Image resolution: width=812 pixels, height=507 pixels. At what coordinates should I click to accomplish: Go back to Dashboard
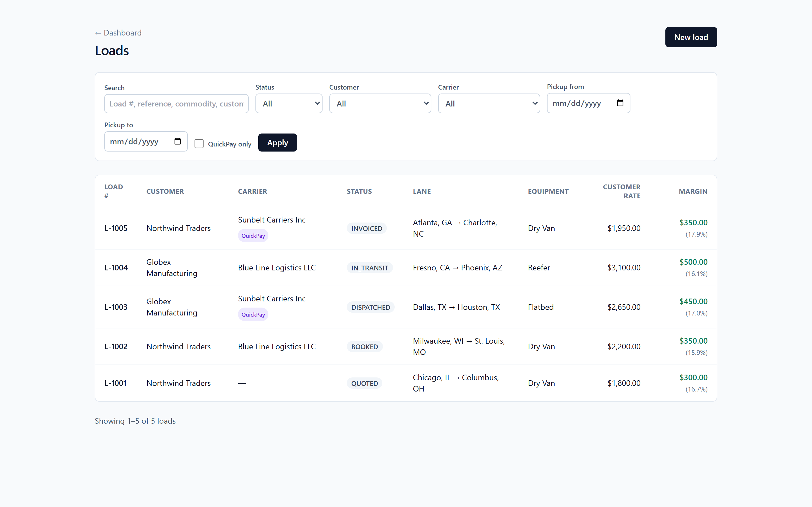click(x=118, y=32)
